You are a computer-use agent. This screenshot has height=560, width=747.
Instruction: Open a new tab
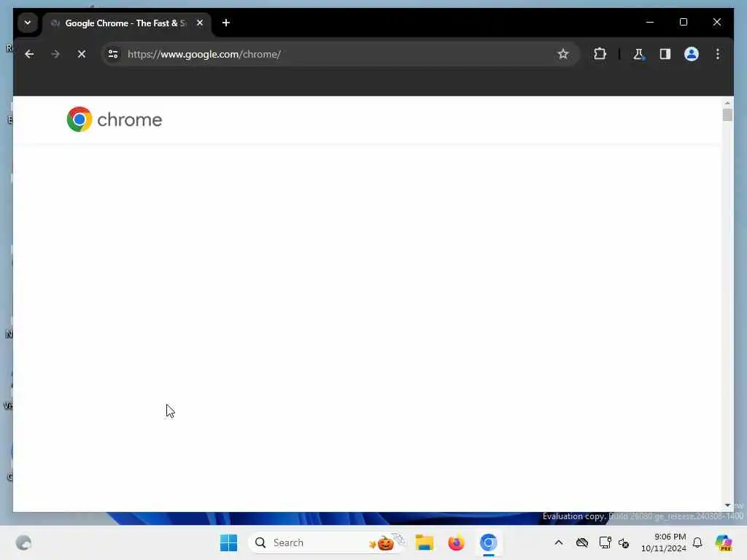click(x=226, y=23)
